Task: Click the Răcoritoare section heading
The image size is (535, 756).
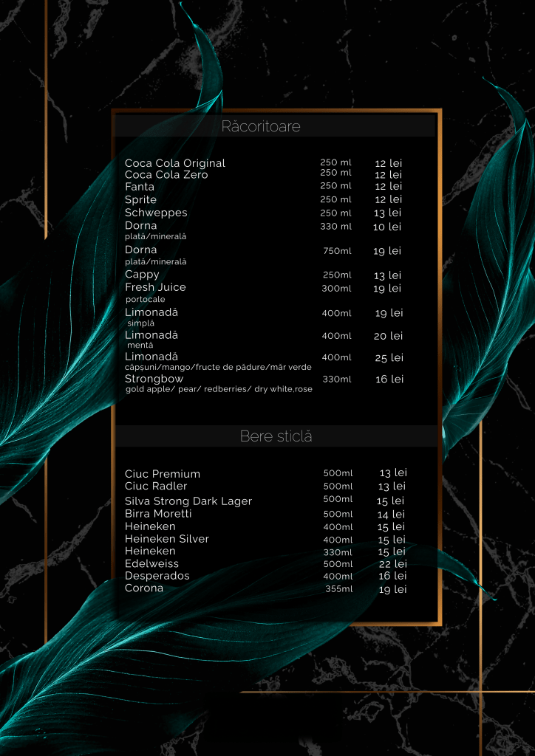Action: point(261,126)
